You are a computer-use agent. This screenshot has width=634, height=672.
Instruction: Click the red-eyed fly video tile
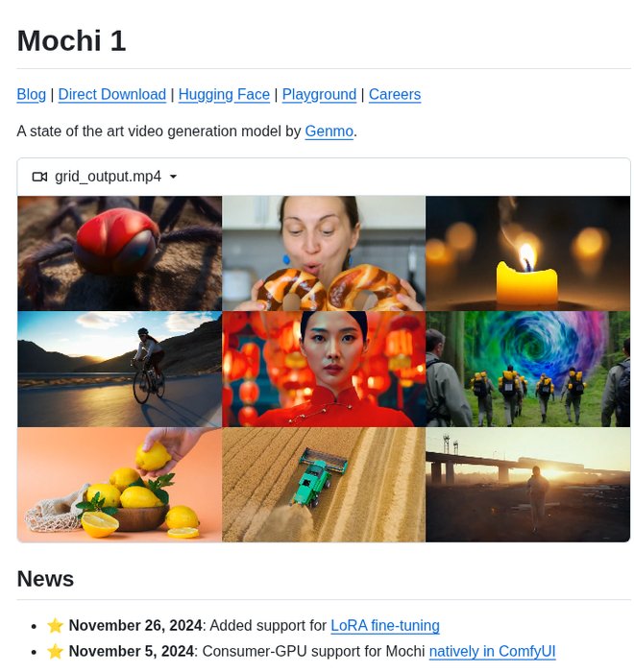pos(120,253)
